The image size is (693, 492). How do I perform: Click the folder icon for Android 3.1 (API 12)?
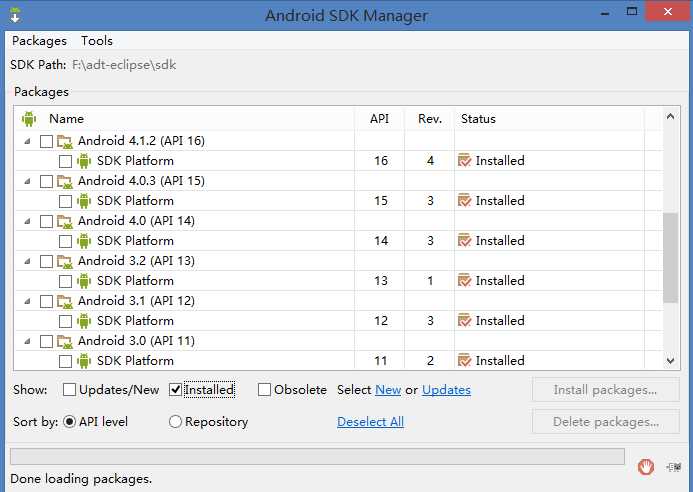[65, 301]
